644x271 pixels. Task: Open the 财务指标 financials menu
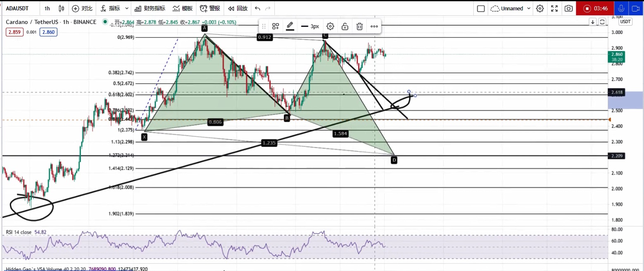point(150,8)
